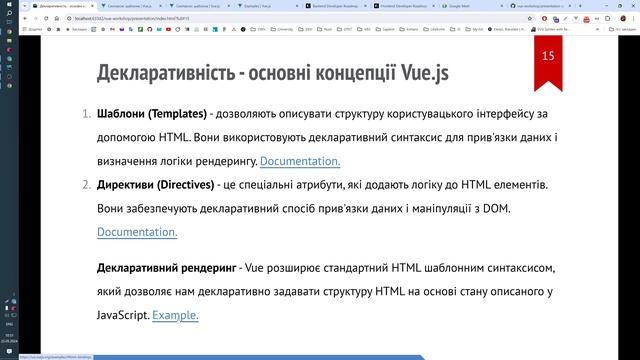Click the bold text Директиви (Directives)
Screen dimensions: 640x360
point(156,184)
